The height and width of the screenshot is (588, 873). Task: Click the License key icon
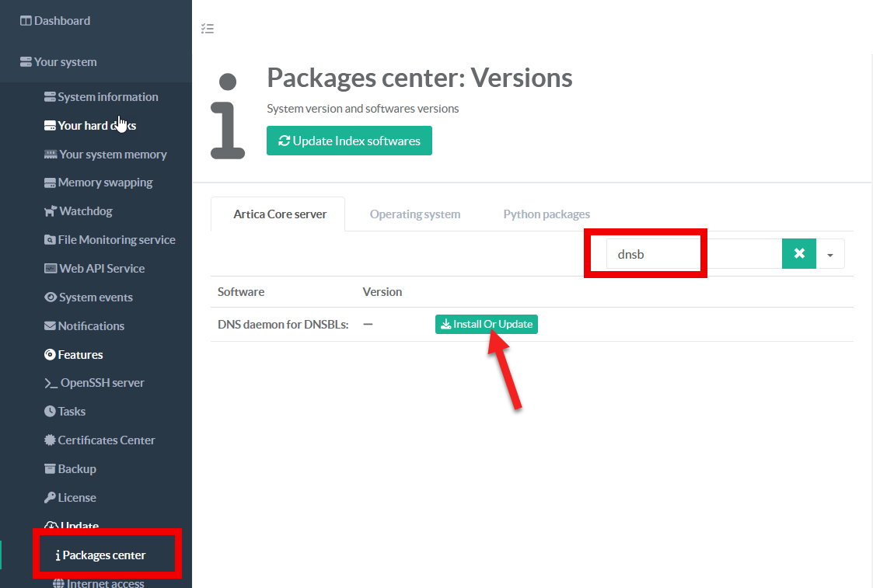click(x=50, y=498)
